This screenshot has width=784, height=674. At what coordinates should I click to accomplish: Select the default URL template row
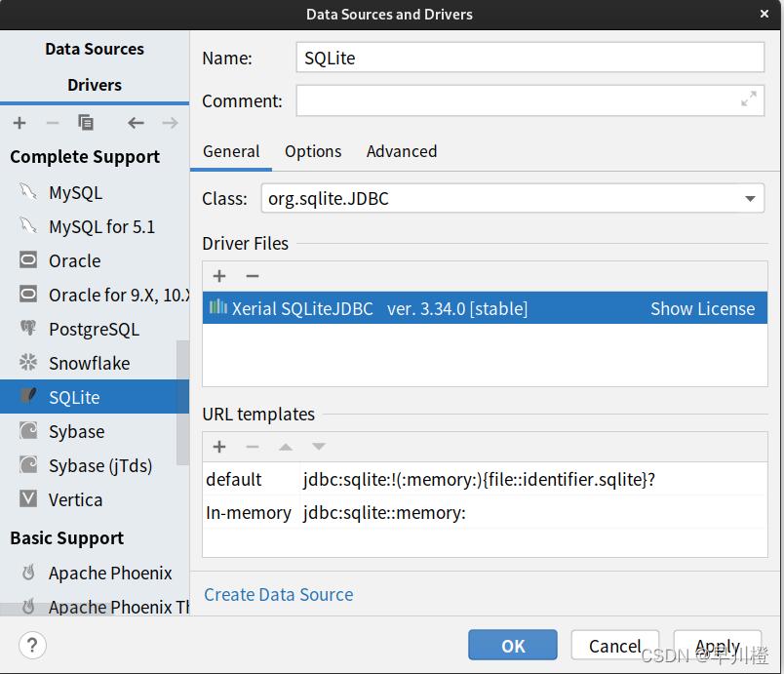[x=485, y=479]
